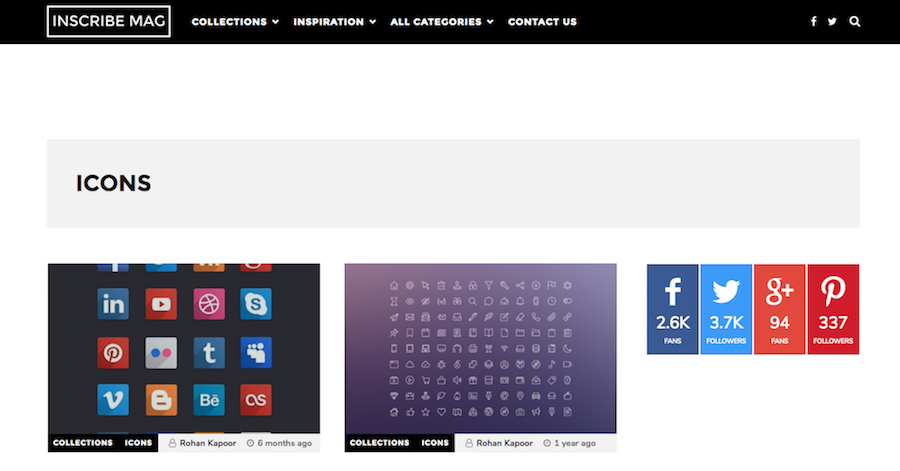Viewport: 900px width, 471px height.
Task: Click the Google Plus 94 fans tile
Action: pos(779,309)
